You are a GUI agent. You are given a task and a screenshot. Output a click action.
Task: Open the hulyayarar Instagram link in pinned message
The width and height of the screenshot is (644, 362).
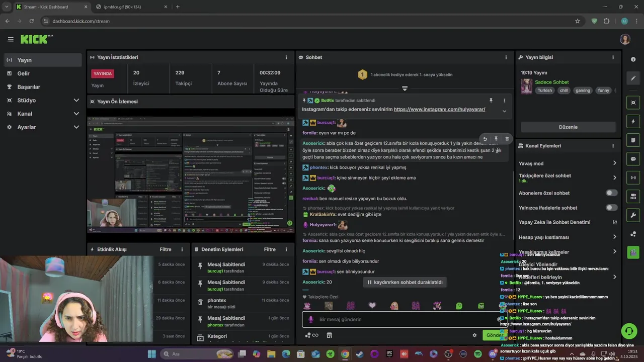click(439, 109)
